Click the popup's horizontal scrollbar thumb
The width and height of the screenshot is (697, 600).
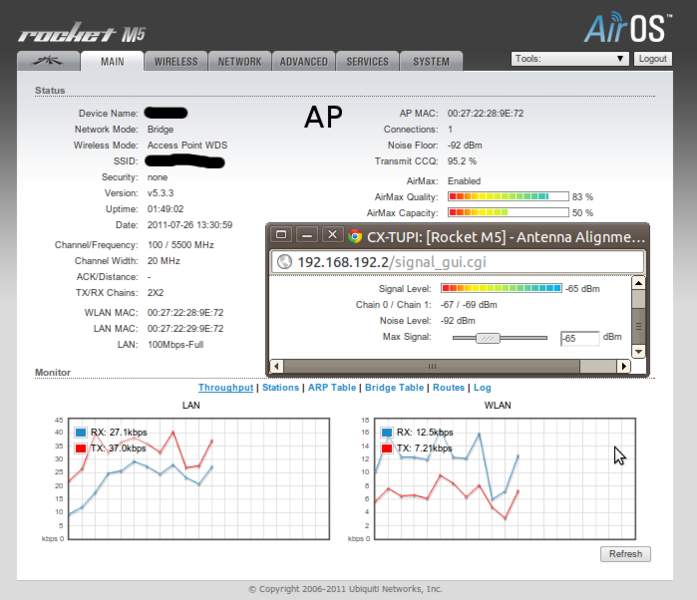coord(432,366)
